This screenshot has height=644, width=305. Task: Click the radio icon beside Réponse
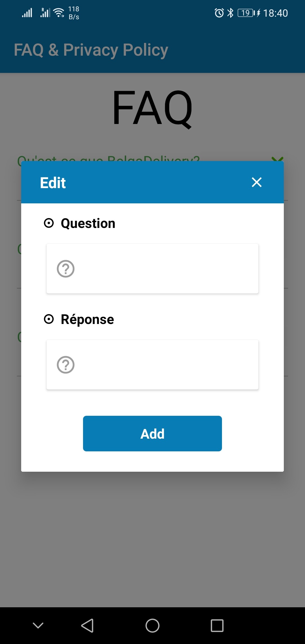[49, 319]
